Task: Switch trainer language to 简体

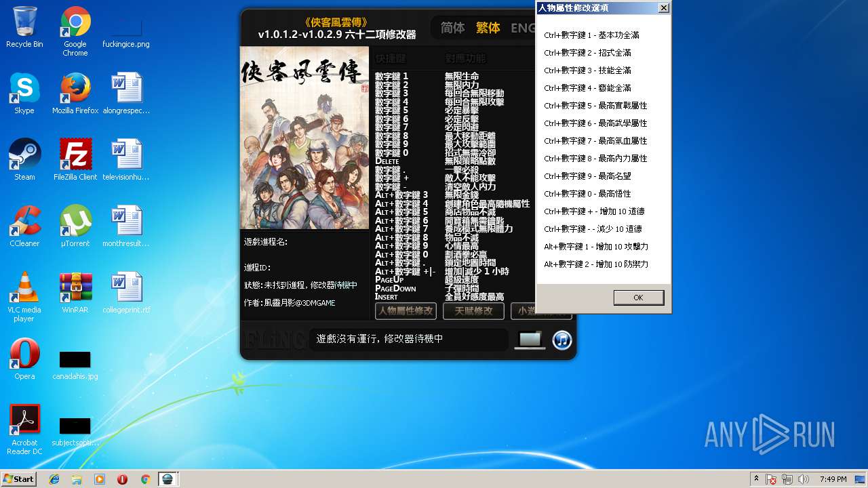Action: click(452, 28)
